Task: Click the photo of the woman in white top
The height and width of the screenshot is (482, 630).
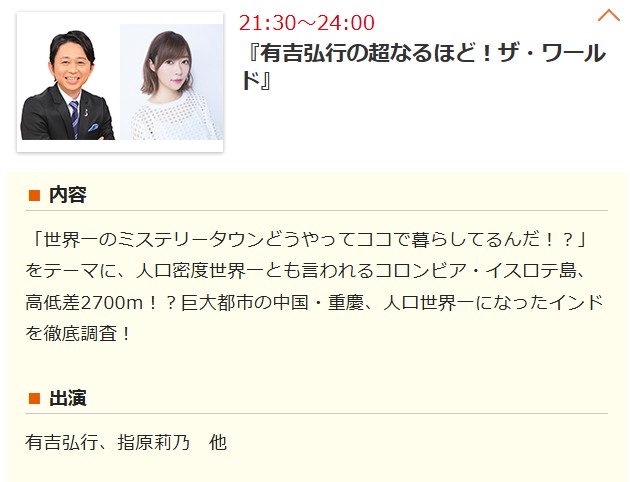Action: click(x=172, y=82)
